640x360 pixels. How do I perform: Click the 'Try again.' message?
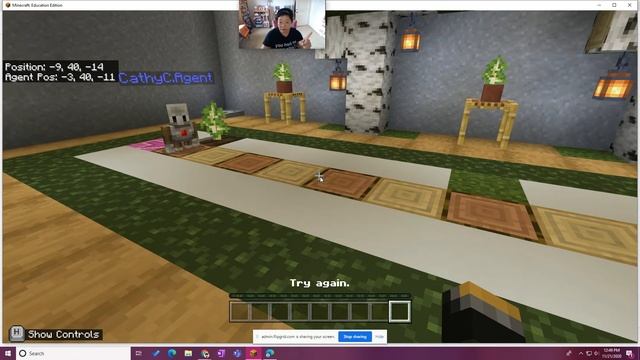tap(320, 283)
